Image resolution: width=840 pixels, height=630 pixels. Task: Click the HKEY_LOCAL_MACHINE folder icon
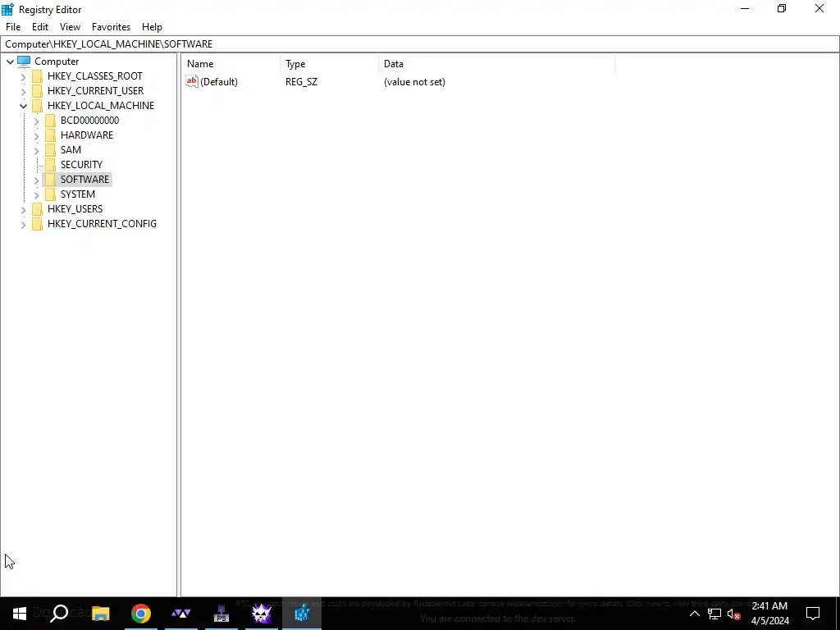pyautogui.click(x=38, y=106)
